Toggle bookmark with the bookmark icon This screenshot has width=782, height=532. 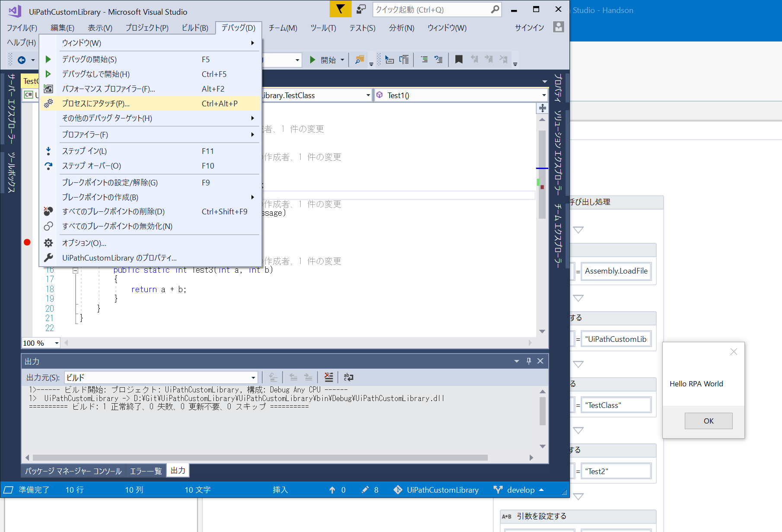459,59
